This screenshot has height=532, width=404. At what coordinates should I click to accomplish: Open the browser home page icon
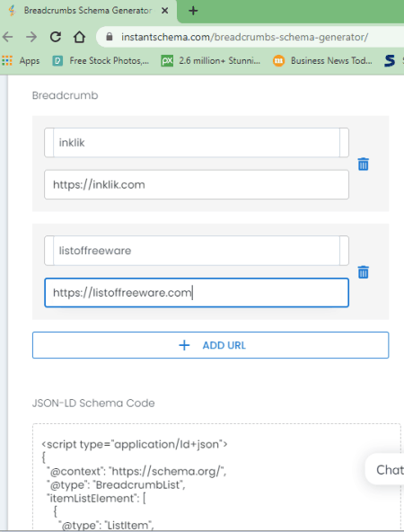pyautogui.click(x=80, y=37)
